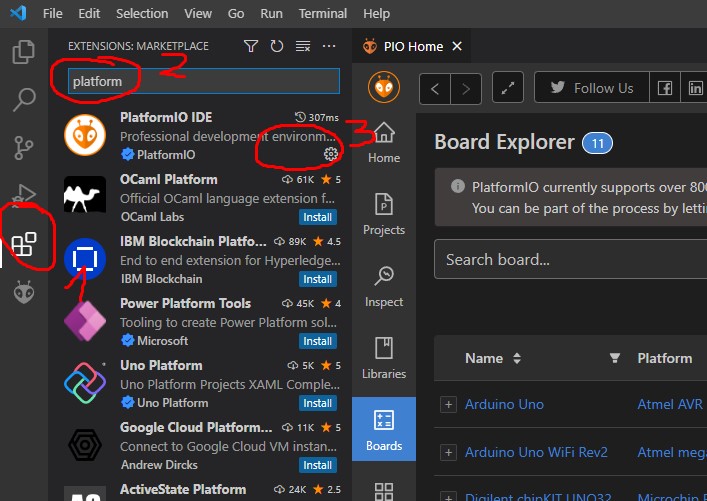Click the Uno Platform extension icon
The width and height of the screenshot is (707, 501).
85,383
